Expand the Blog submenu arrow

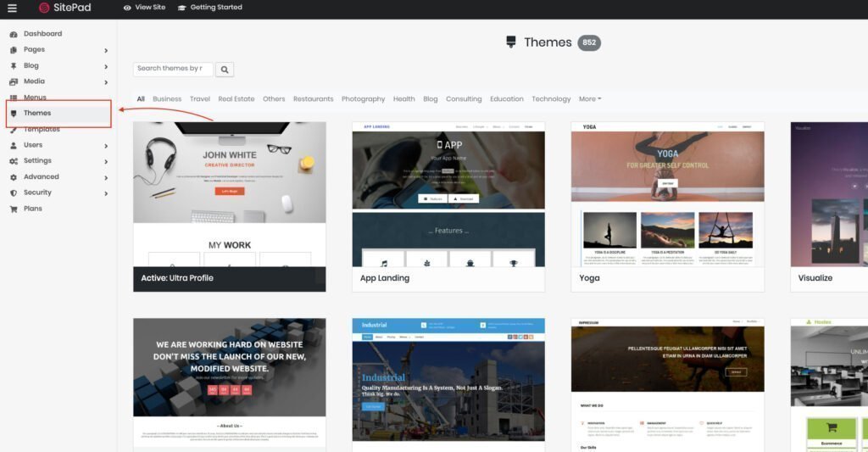pyautogui.click(x=106, y=66)
